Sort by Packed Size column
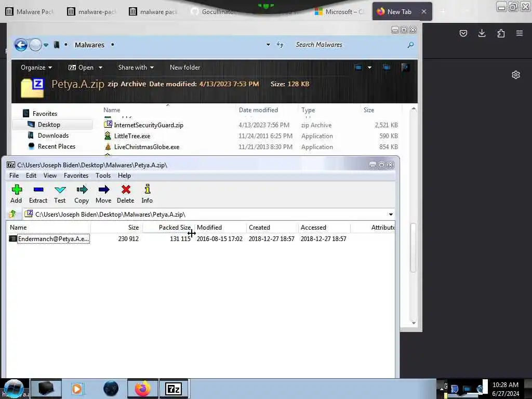Screen dimensions: 532x399 tap(168, 228)
